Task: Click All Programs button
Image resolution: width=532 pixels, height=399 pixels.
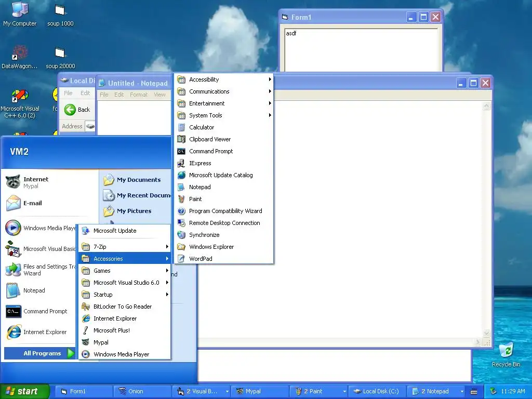Action: click(x=39, y=353)
